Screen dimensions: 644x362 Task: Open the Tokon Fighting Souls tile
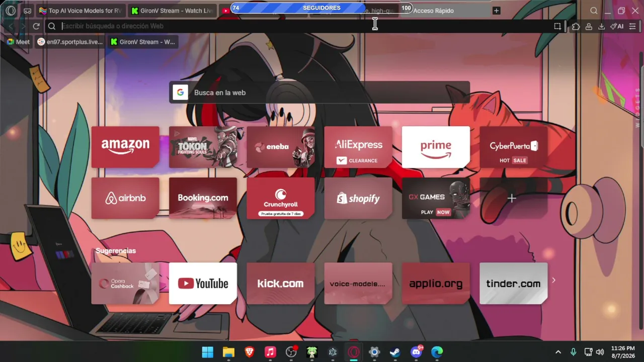pos(203,147)
